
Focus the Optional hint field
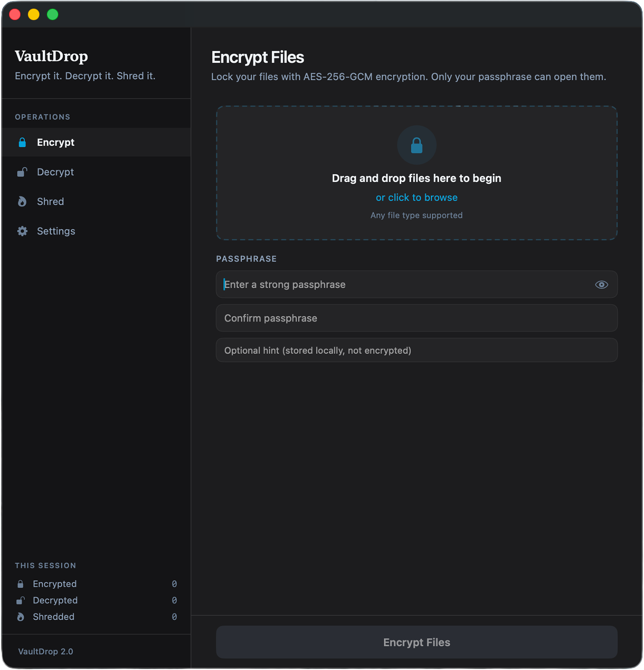coord(416,350)
